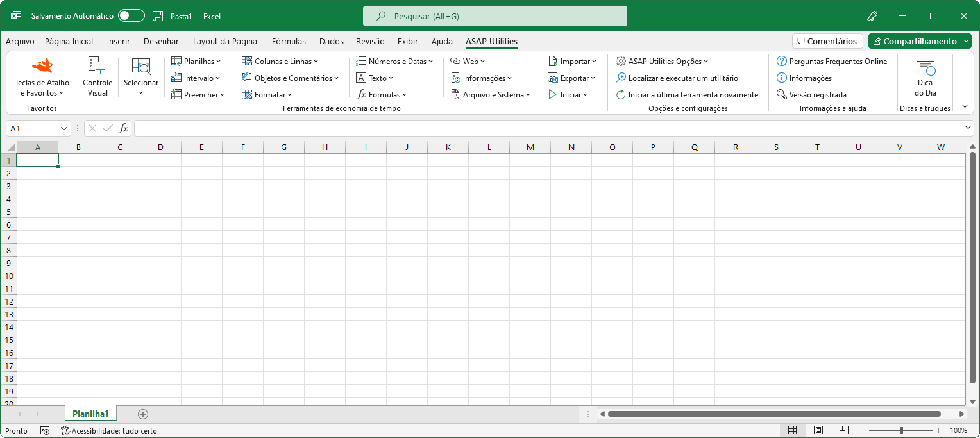Click the Acessibilidade status bar indicator
Viewport: 980px width, 438px height.
109,431
